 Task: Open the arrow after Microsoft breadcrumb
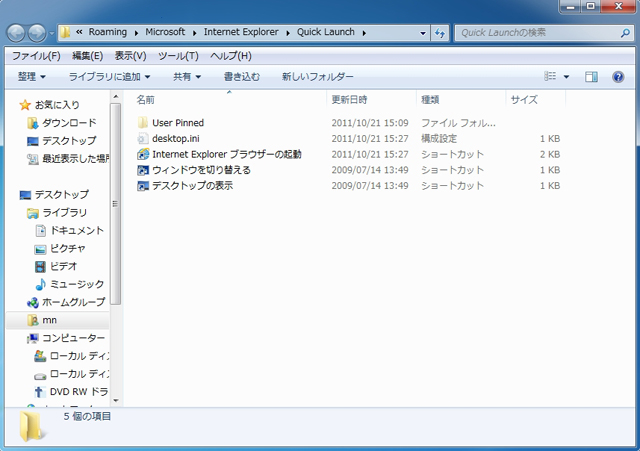coord(195,33)
